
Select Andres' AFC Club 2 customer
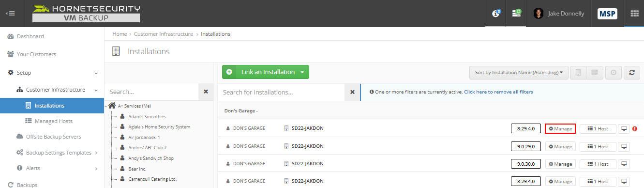point(148,148)
